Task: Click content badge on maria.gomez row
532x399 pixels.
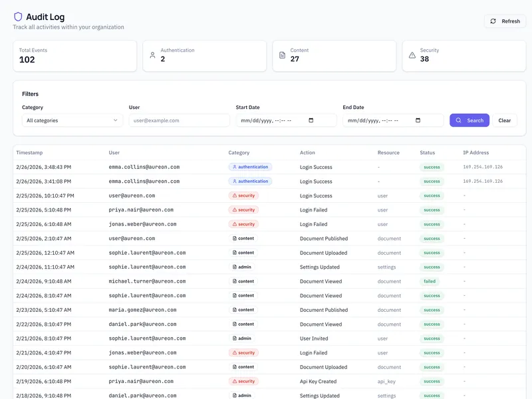Action: click(x=243, y=310)
